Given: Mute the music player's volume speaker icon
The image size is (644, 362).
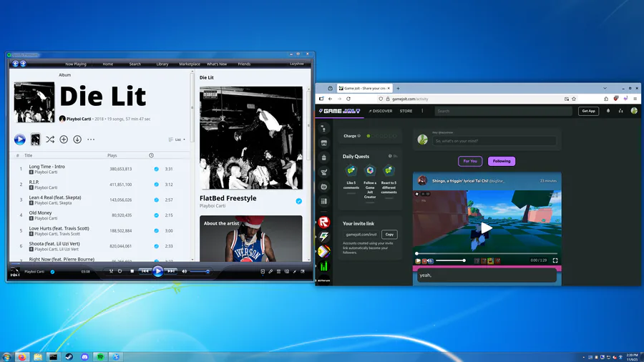Looking at the screenshot, I should [x=185, y=271].
